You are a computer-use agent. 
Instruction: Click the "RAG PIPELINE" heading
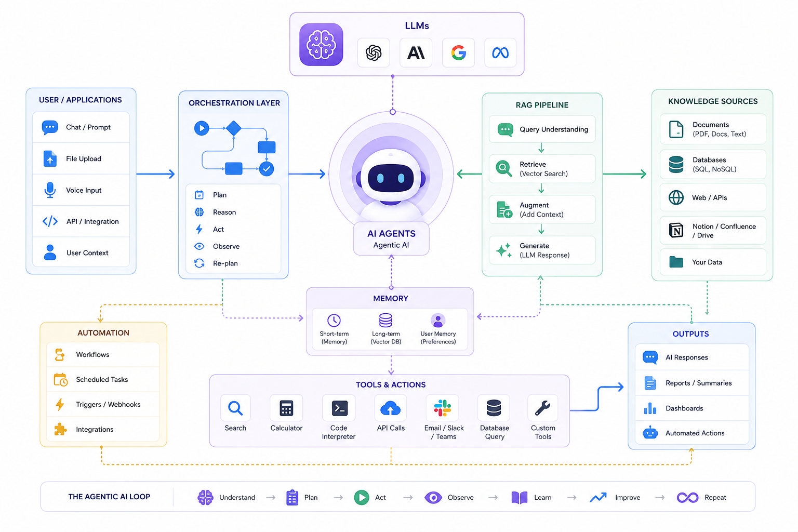542,105
